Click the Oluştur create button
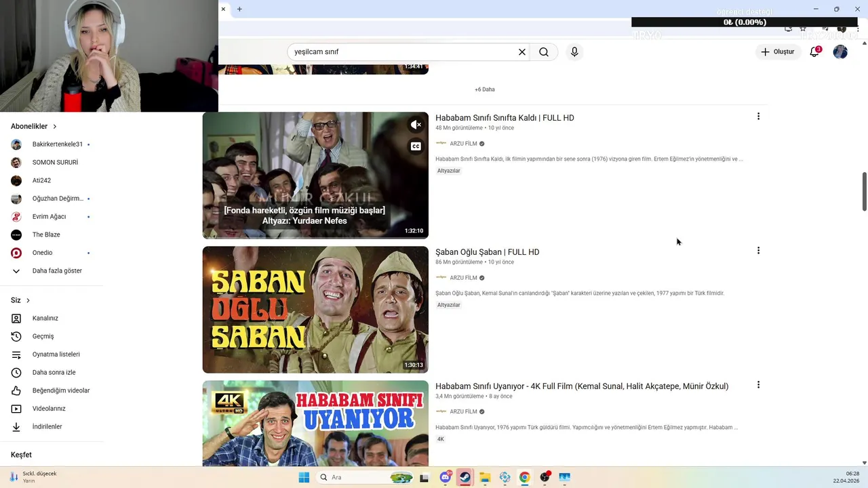868x488 pixels. click(x=777, y=52)
